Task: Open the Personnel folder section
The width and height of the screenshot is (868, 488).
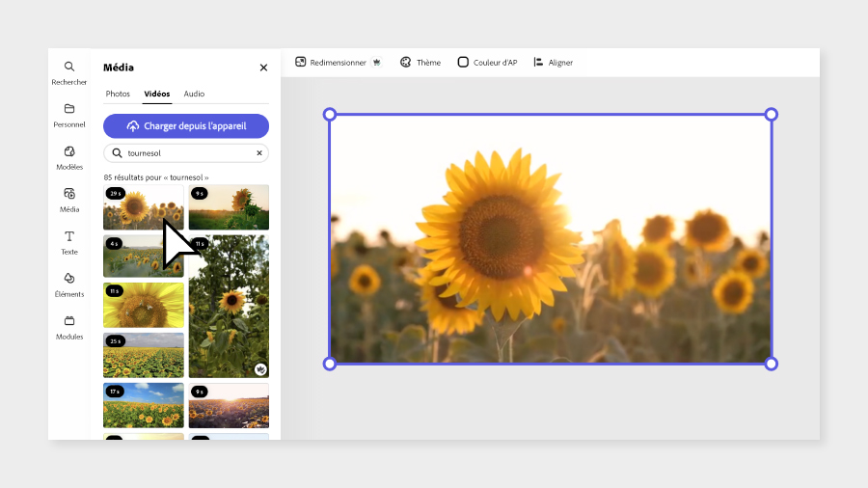Action: click(69, 116)
